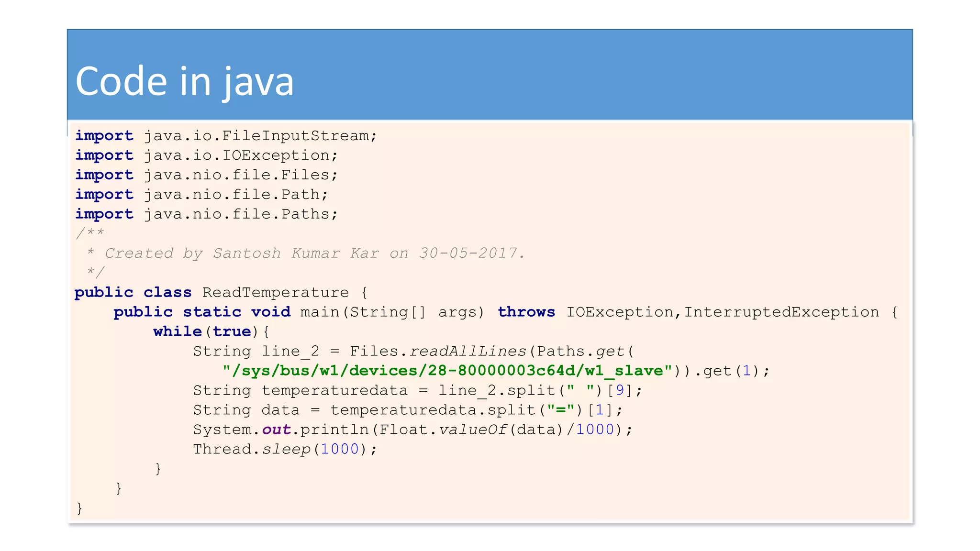The width and height of the screenshot is (980, 551).
Task: Click the 'while(true){' statement
Action: [x=212, y=331]
